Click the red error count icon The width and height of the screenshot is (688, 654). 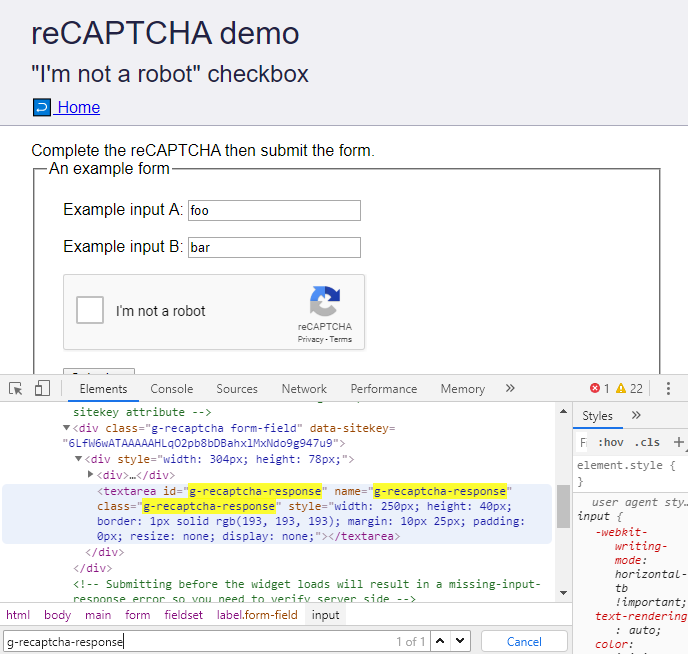(596, 389)
